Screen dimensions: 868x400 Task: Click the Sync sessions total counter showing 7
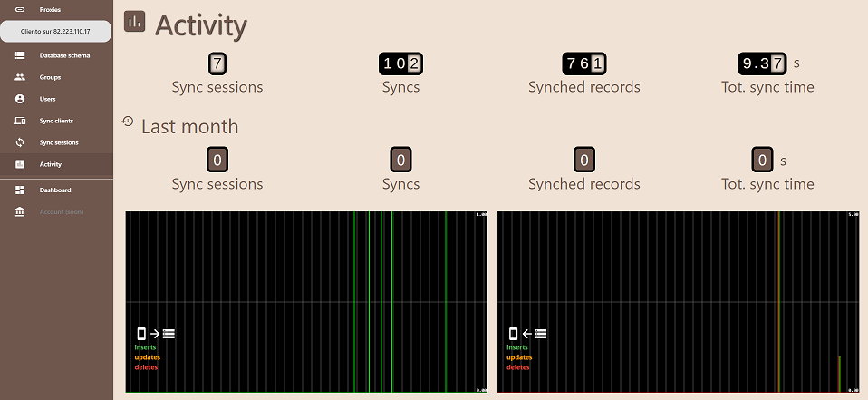(217, 63)
